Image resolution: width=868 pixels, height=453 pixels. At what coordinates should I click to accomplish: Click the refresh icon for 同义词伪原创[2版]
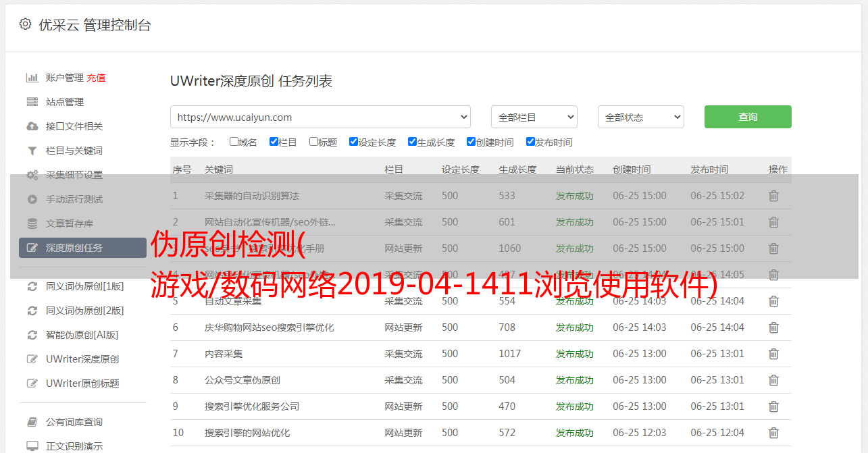tap(32, 311)
